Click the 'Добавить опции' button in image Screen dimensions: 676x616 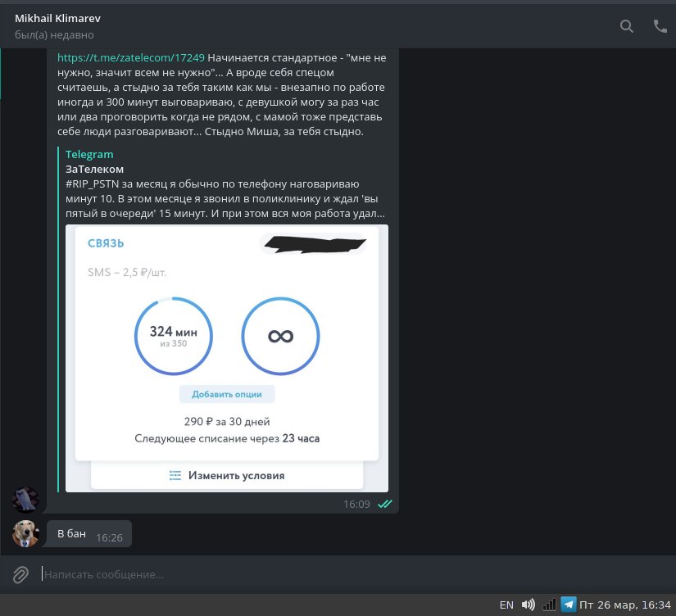click(x=227, y=394)
